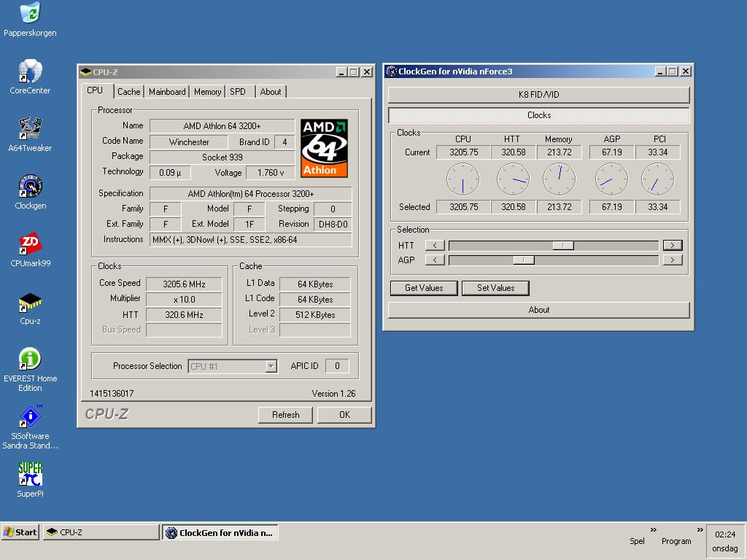Click the Selected AGP field in ClockGen
747x560 pixels.
(612, 207)
